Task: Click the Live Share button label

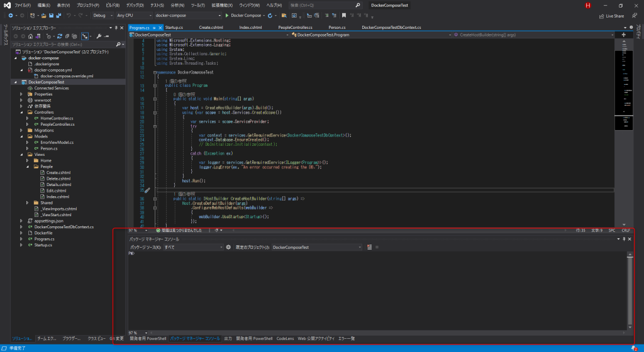Action: pyautogui.click(x=615, y=16)
